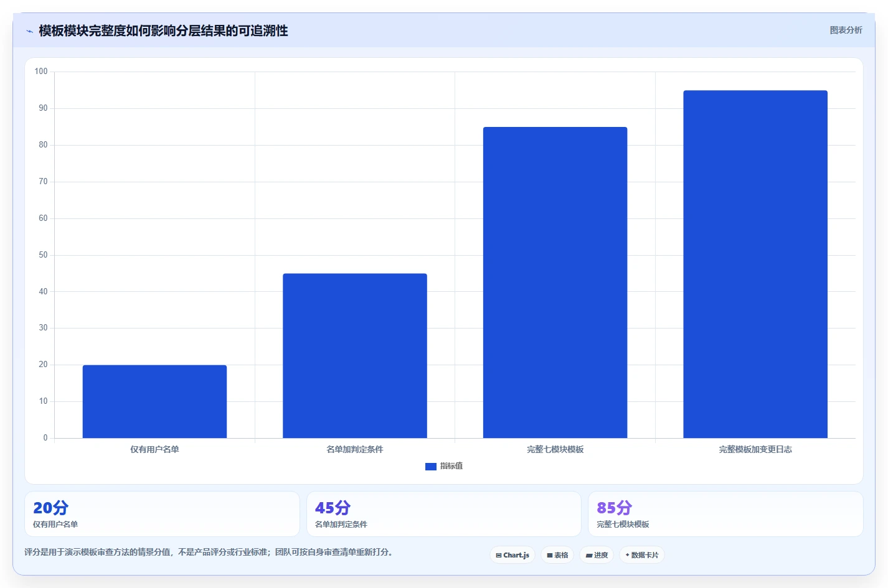Click the 图表分析 label in the header

[x=846, y=30]
